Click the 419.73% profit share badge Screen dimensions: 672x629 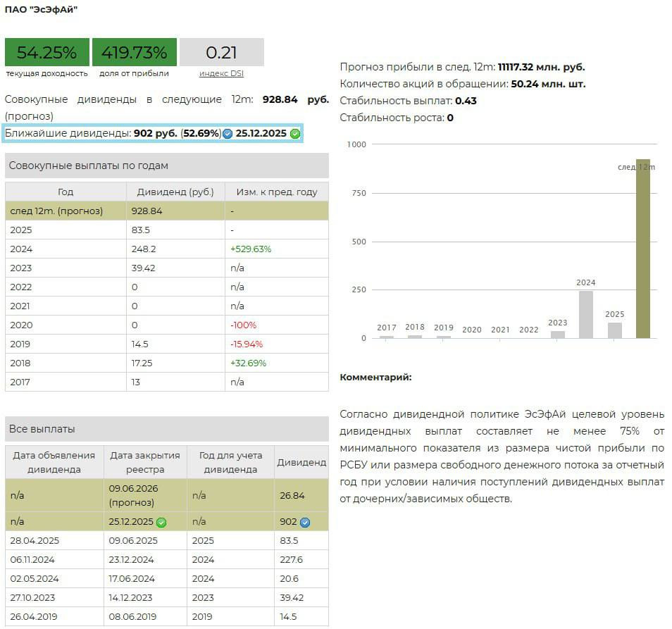pyautogui.click(x=134, y=53)
